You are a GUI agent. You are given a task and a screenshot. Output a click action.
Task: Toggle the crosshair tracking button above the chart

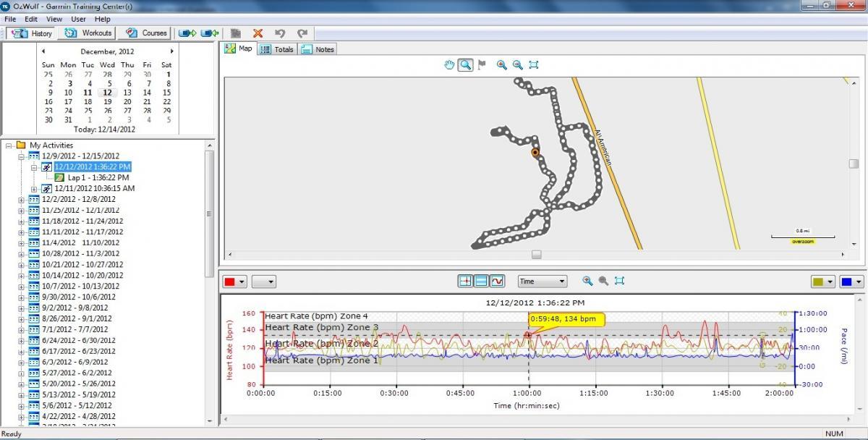[466, 281]
